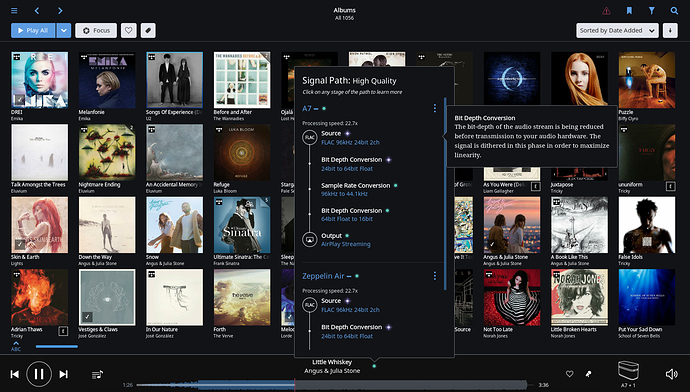Open the Focus filter button
Image resolution: width=690 pixels, height=392 pixels.
click(x=96, y=30)
